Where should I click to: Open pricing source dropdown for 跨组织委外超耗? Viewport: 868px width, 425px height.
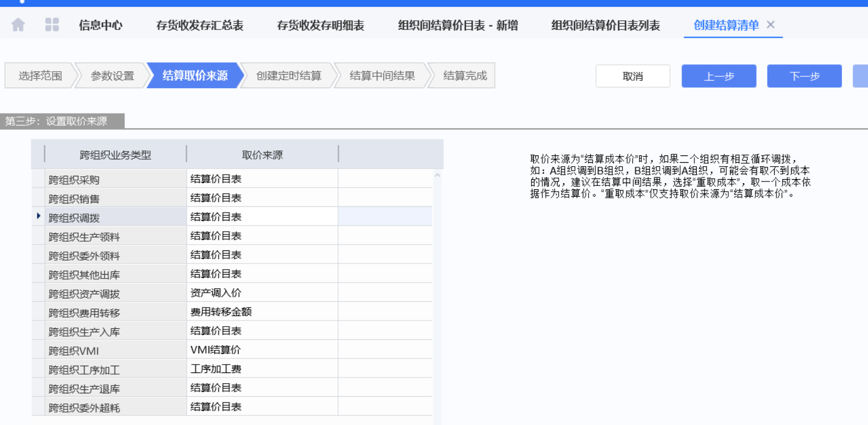pos(262,407)
